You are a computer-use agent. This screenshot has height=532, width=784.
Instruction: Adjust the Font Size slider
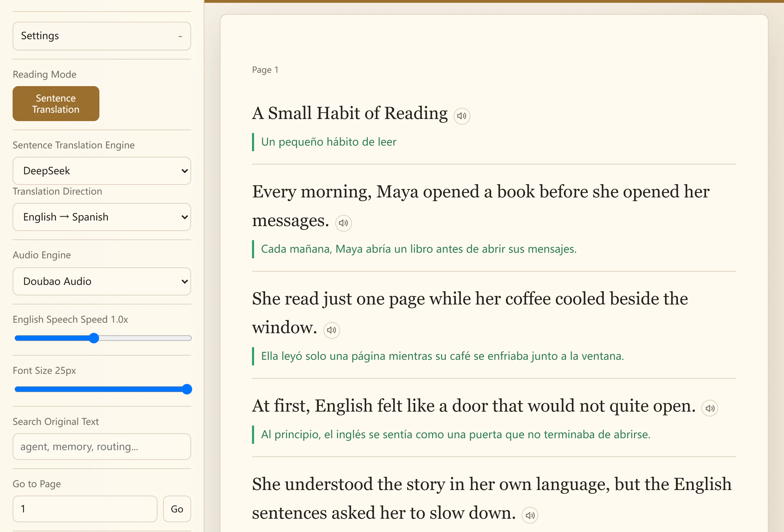pyautogui.click(x=103, y=389)
